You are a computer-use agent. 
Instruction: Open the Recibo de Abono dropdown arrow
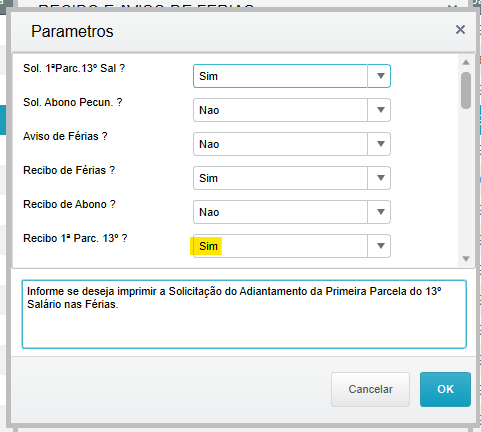pos(380,212)
